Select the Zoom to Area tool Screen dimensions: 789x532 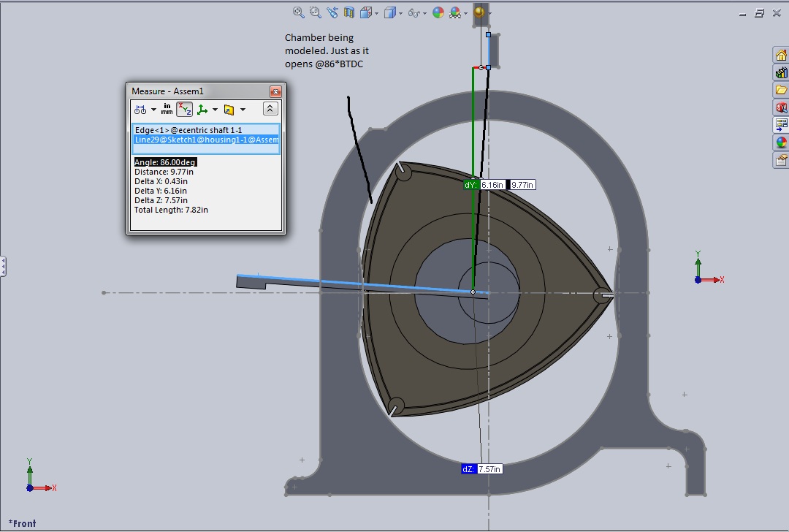[x=315, y=12]
